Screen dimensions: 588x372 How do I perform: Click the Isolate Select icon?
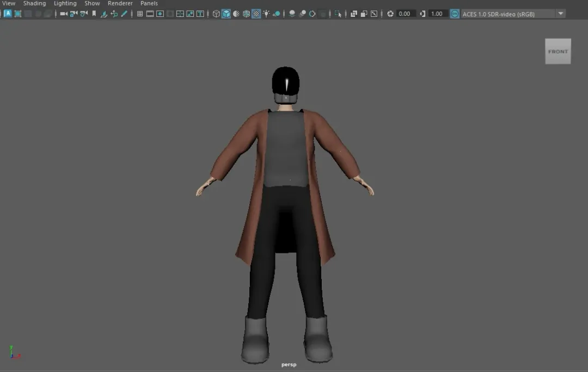click(x=338, y=14)
